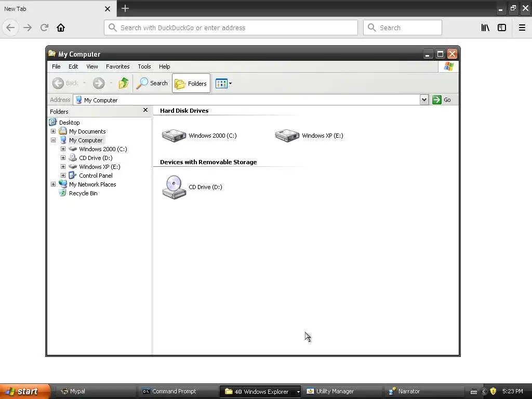Open the Favorites menu
The height and width of the screenshot is (399, 532).
tap(118, 66)
